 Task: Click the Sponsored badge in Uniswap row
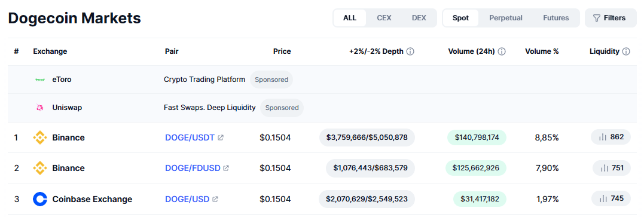tap(282, 108)
